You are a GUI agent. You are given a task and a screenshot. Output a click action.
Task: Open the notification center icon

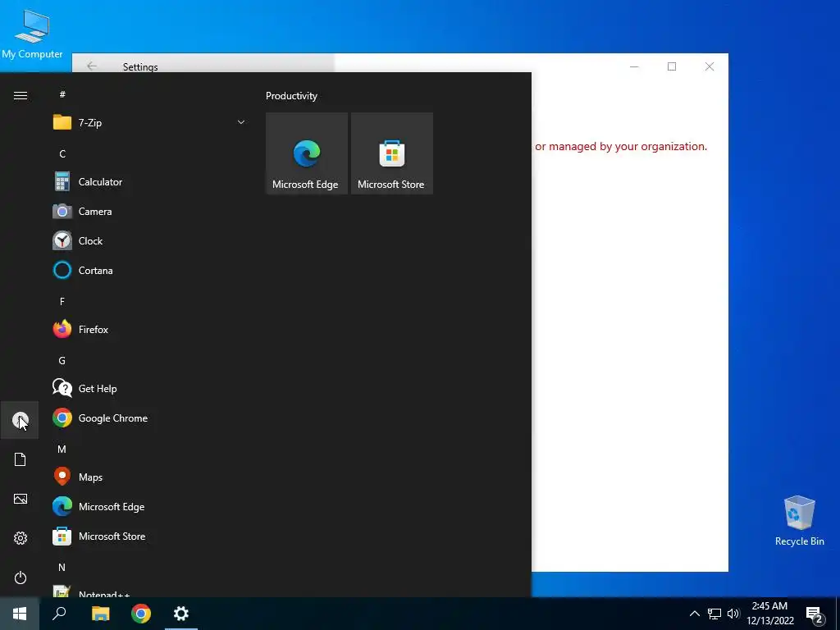[x=815, y=614]
